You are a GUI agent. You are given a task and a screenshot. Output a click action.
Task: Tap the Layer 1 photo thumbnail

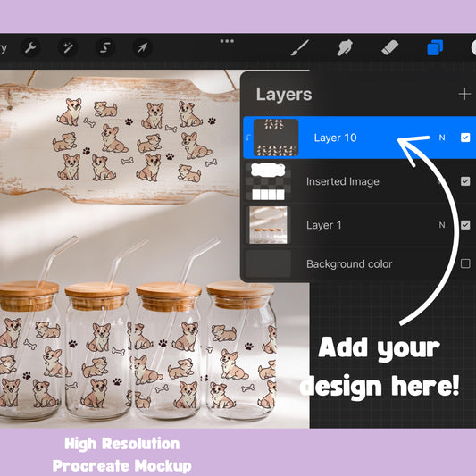pyautogui.click(x=268, y=225)
